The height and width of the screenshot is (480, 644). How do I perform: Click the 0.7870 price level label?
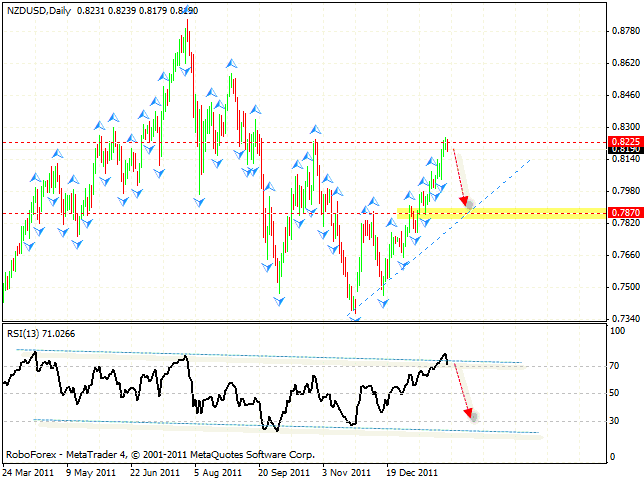click(624, 213)
